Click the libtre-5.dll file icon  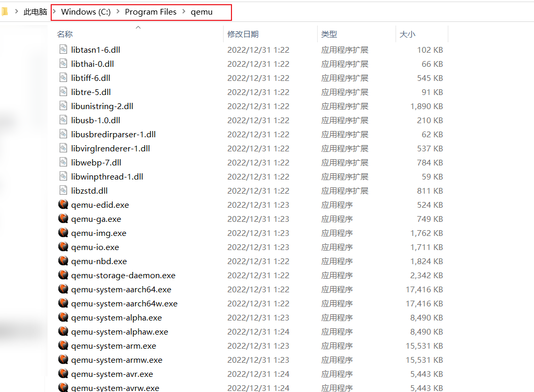63,92
